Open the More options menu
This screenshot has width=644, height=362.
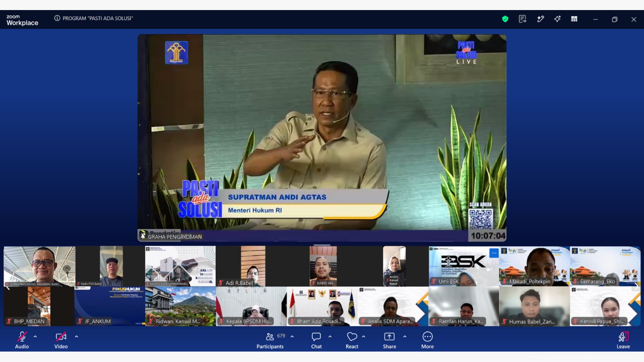(x=427, y=340)
